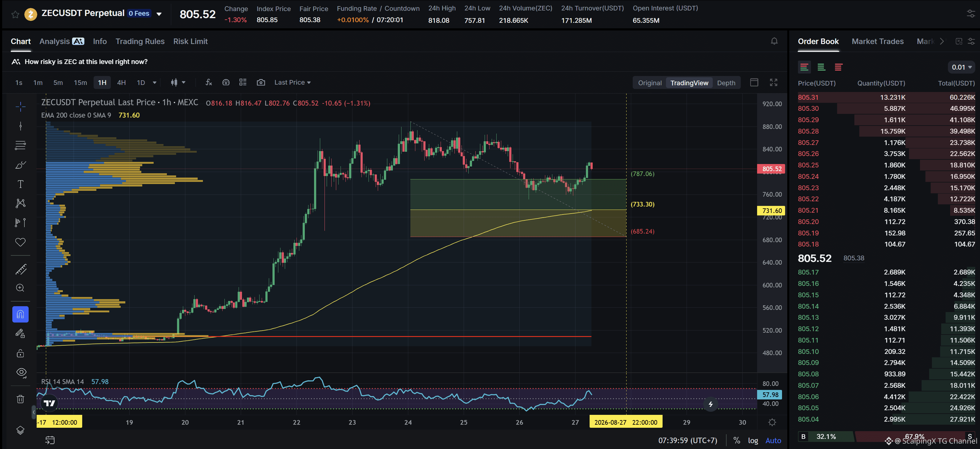The width and height of the screenshot is (980, 449).
Task: Open the Trading Rules tab
Action: (140, 41)
